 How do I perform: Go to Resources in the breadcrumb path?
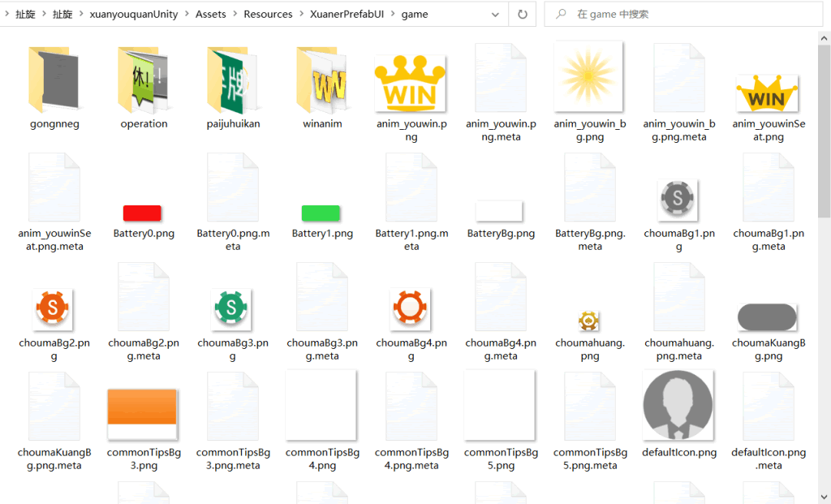[268, 15]
